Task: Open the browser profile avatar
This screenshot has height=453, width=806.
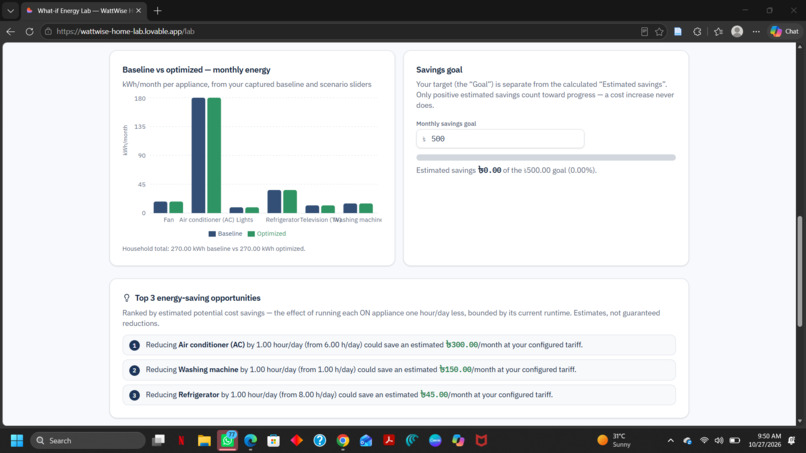Action: [x=737, y=31]
